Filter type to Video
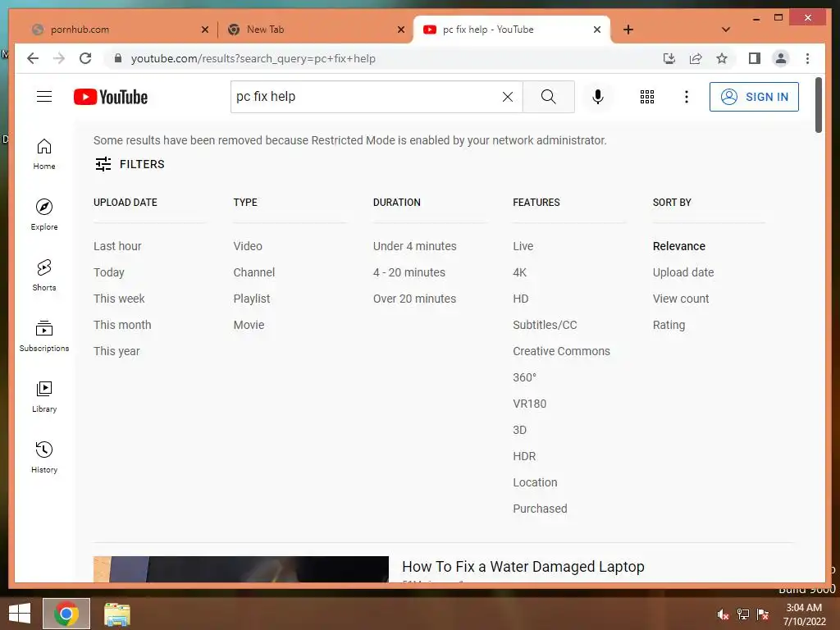The image size is (840, 630). pyautogui.click(x=248, y=246)
